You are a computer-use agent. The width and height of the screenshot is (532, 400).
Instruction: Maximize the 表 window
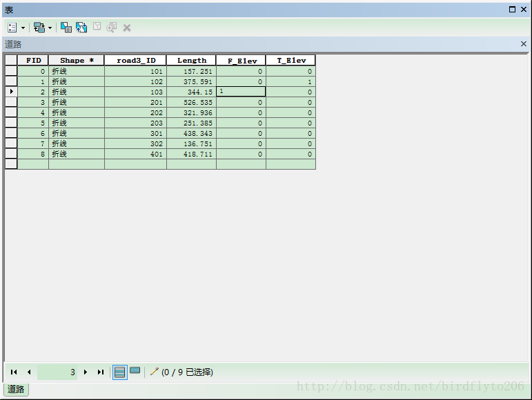click(x=512, y=9)
